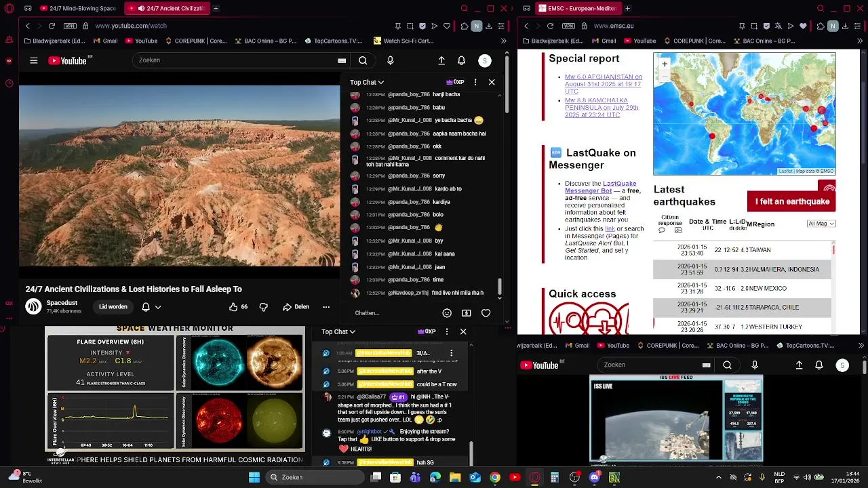Click the upload/create icon in left YouTube header

441,60
